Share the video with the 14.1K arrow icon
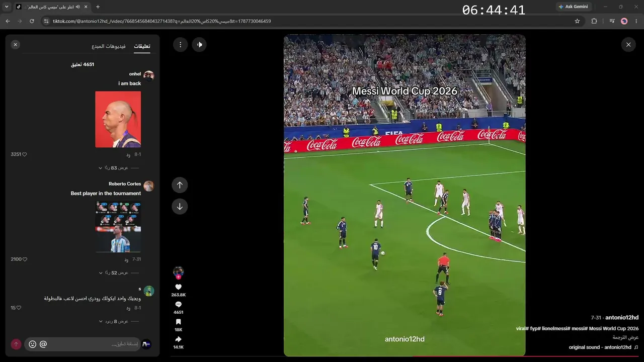The width and height of the screenshot is (644, 362). (x=178, y=339)
